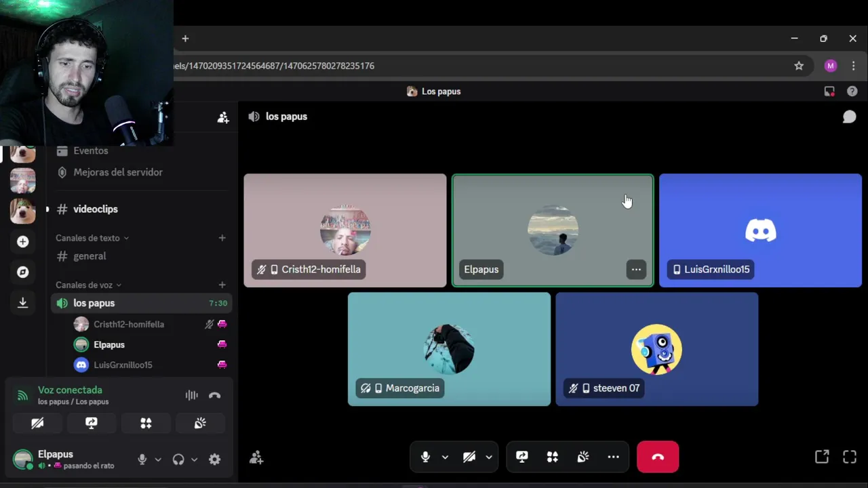Launch activities from call controls
868x488 pixels.
click(553, 457)
